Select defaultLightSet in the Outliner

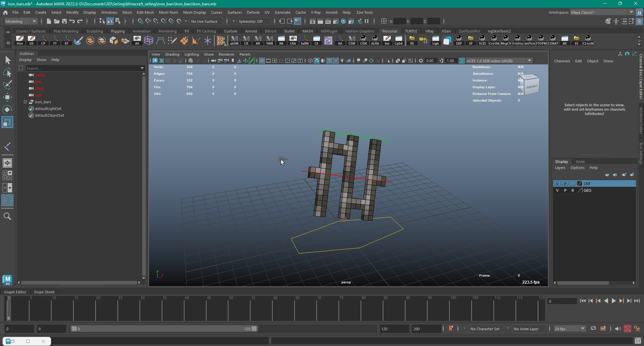coord(48,109)
